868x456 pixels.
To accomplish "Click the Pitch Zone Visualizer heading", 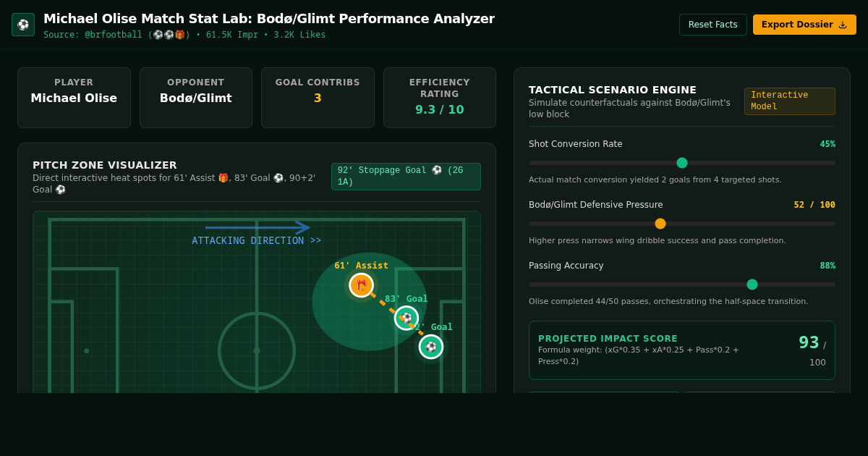I will (105, 165).
